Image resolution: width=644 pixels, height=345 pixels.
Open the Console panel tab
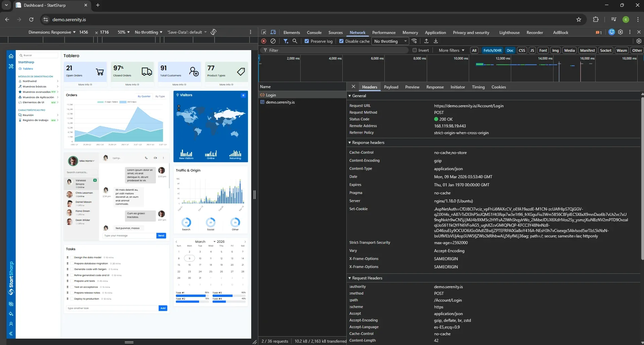314,32
